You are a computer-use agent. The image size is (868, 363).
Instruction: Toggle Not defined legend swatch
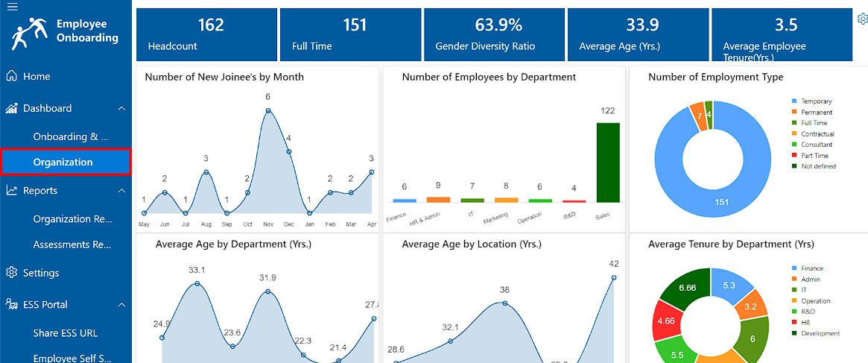pyautogui.click(x=794, y=166)
